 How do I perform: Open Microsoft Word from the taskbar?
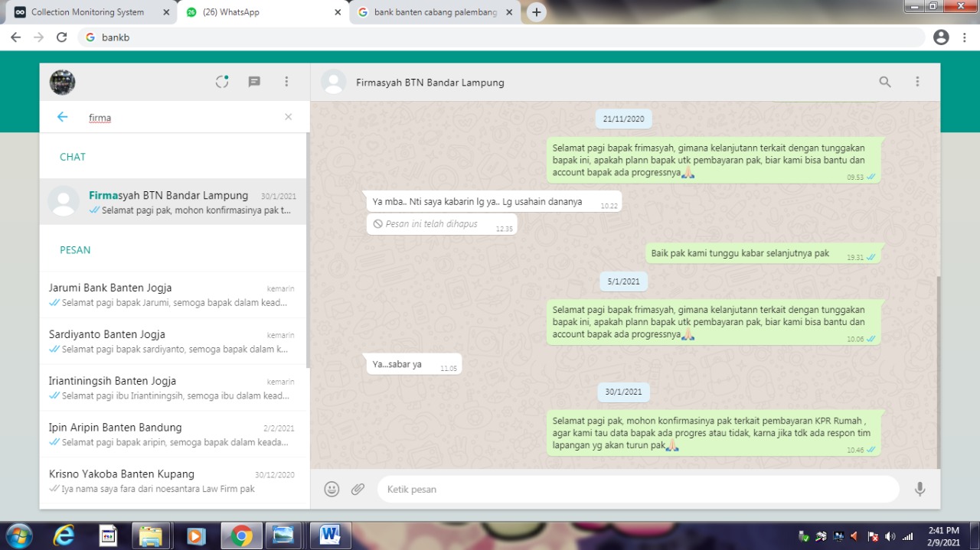(x=330, y=535)
